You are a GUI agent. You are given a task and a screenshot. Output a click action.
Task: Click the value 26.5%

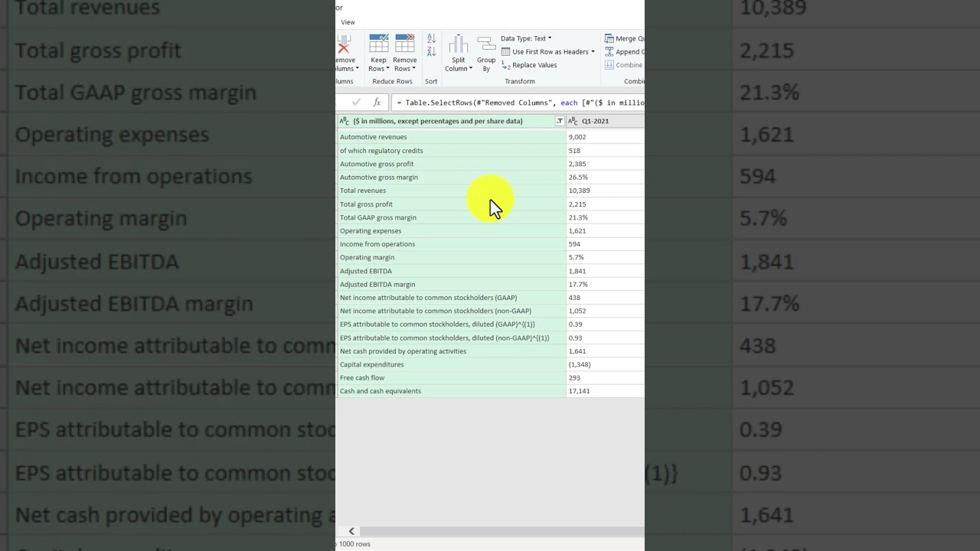(x=578, y=178)
